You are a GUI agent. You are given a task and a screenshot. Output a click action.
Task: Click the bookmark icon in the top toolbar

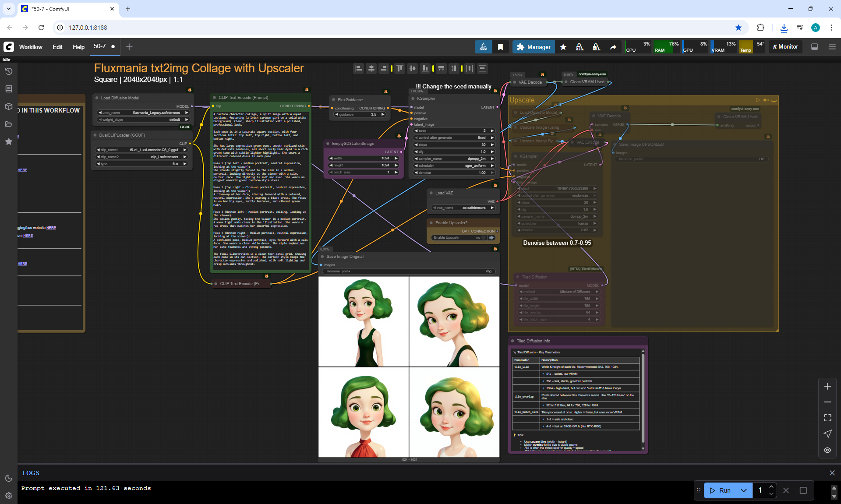(500, 47)
